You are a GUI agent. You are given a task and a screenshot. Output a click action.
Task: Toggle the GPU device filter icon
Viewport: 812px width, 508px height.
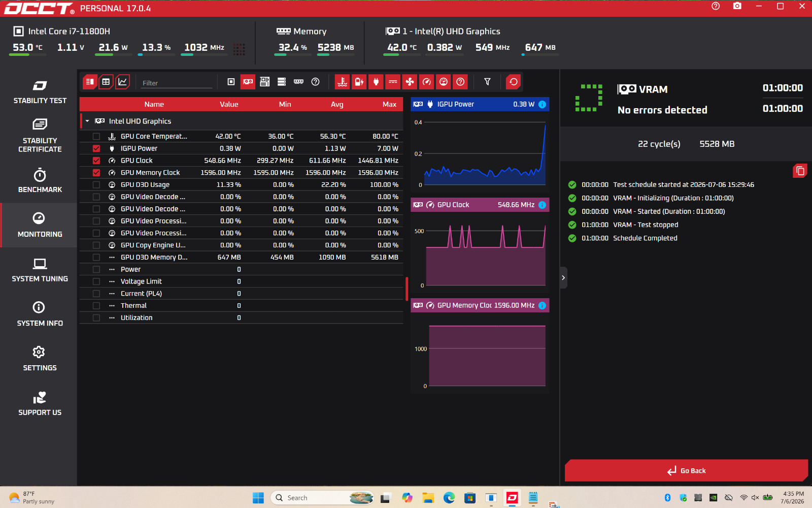(248, 82)
